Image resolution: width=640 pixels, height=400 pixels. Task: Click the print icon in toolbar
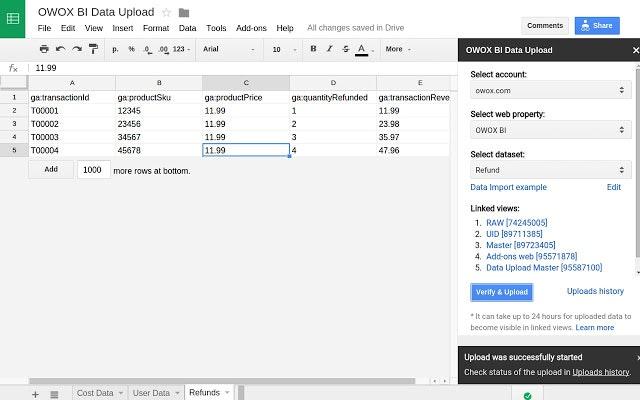44,49
